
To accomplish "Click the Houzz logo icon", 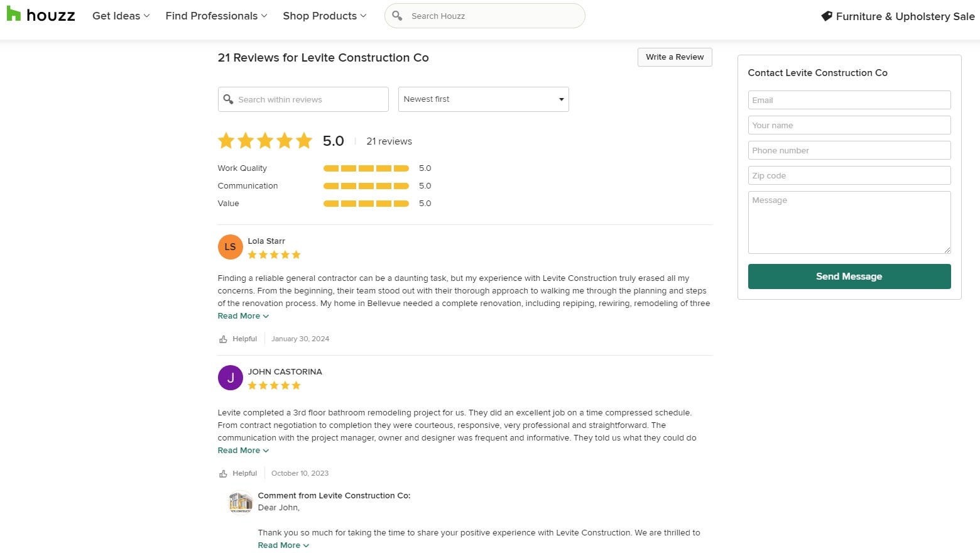I will (14, 15).
